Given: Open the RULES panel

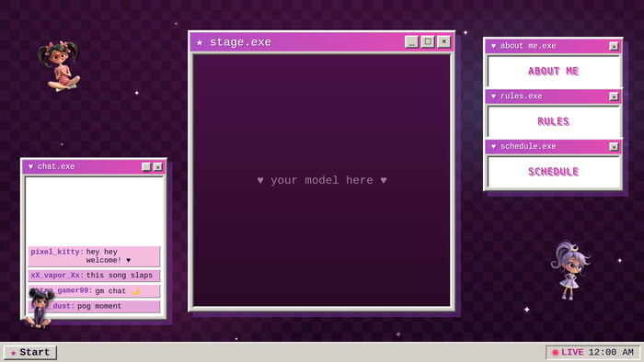Looking at the screenshot, I should coord(553,121).
